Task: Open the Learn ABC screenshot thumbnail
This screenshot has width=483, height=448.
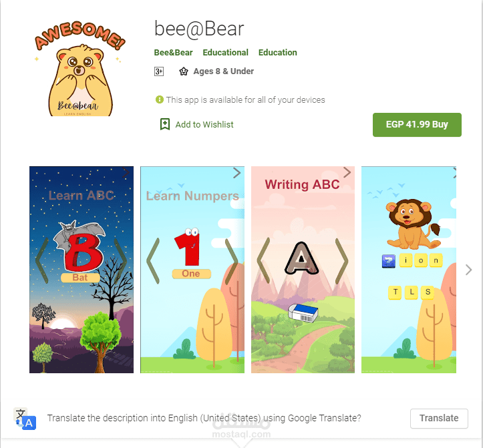Action: click(82, 270)
